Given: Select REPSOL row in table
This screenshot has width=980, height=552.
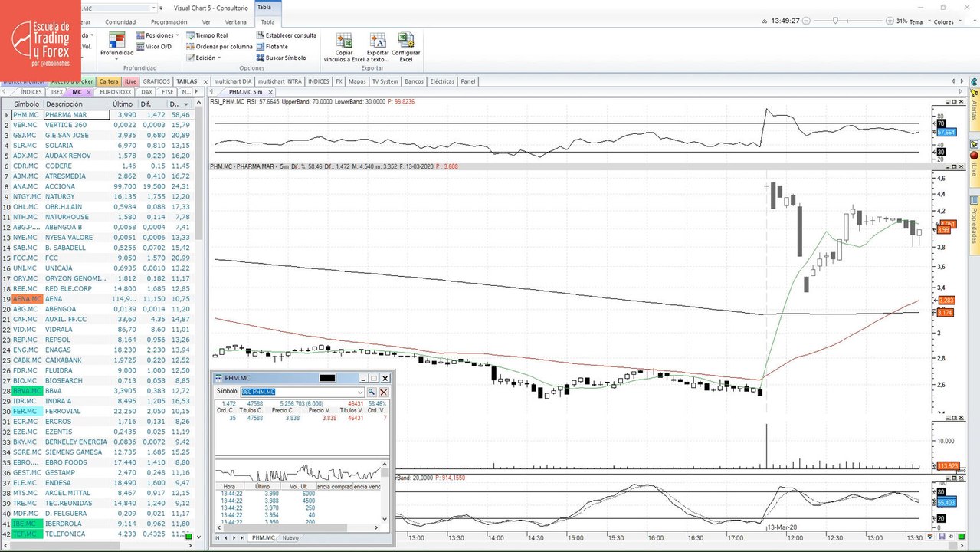Looking at the screenshot, I should [97, 340].
